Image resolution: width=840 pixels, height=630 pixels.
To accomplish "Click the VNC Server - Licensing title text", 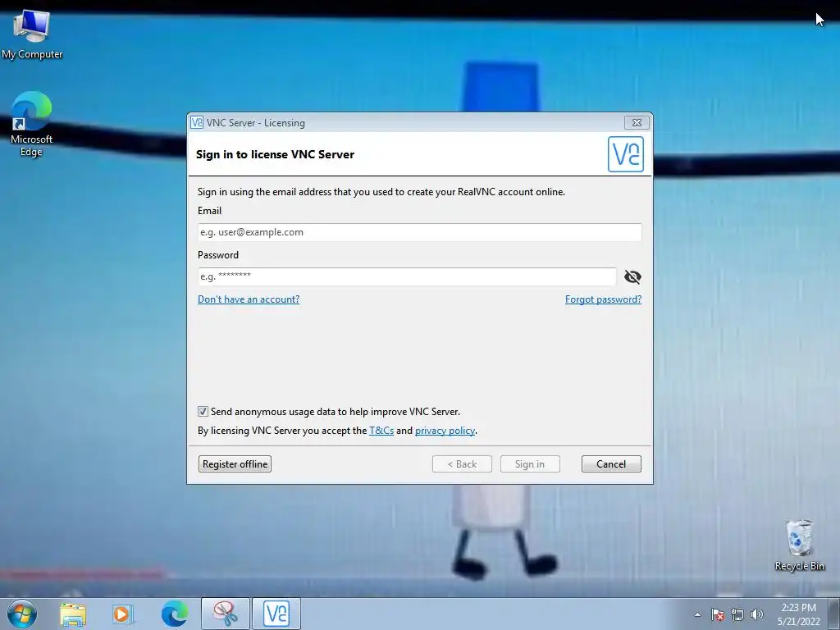I will tap(256, 123).
